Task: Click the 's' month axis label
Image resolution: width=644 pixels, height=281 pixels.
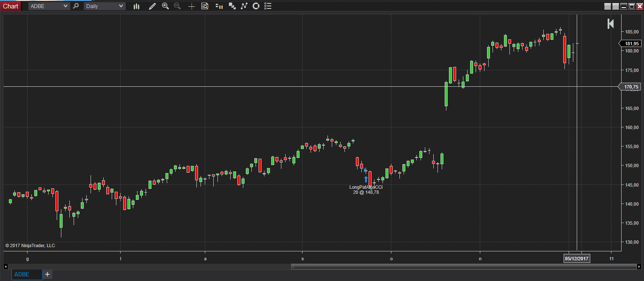Action: click(x=303, y=259)
